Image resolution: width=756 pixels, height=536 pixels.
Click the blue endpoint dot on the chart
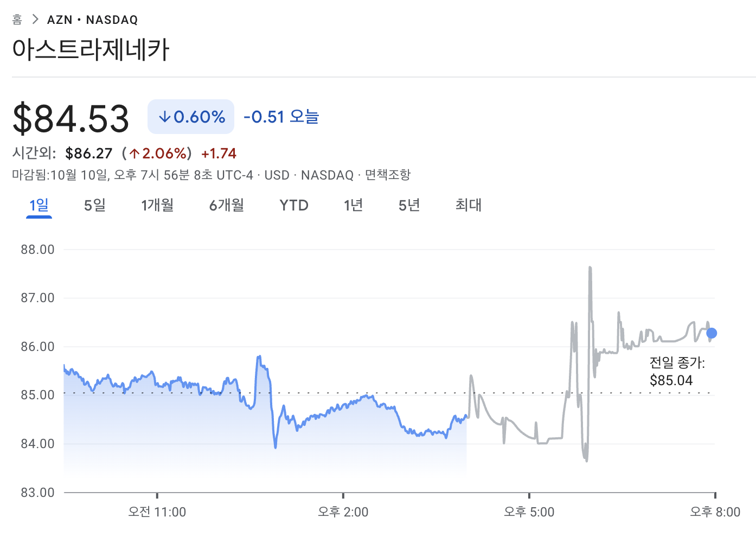tap(712, 333)
